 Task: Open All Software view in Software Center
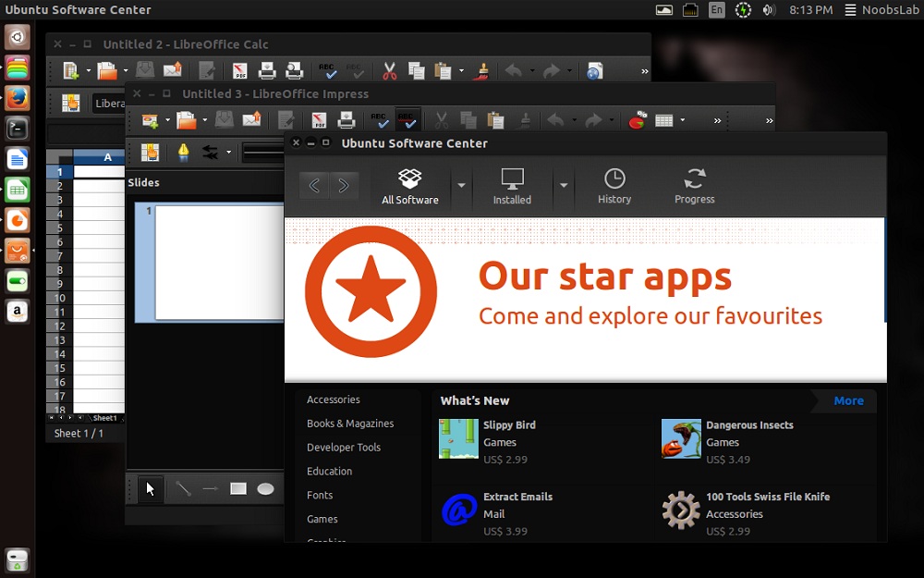(x=410, y=187)
